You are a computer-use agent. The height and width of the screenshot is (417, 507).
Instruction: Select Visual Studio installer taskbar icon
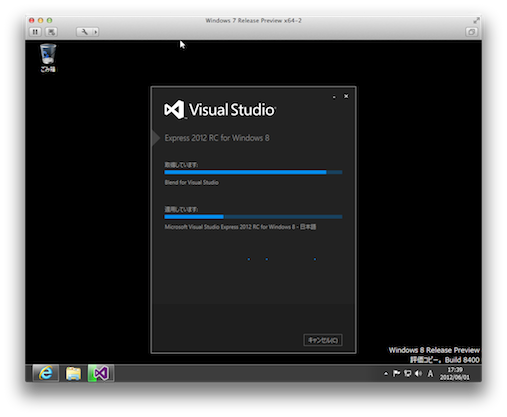point(100,373)
